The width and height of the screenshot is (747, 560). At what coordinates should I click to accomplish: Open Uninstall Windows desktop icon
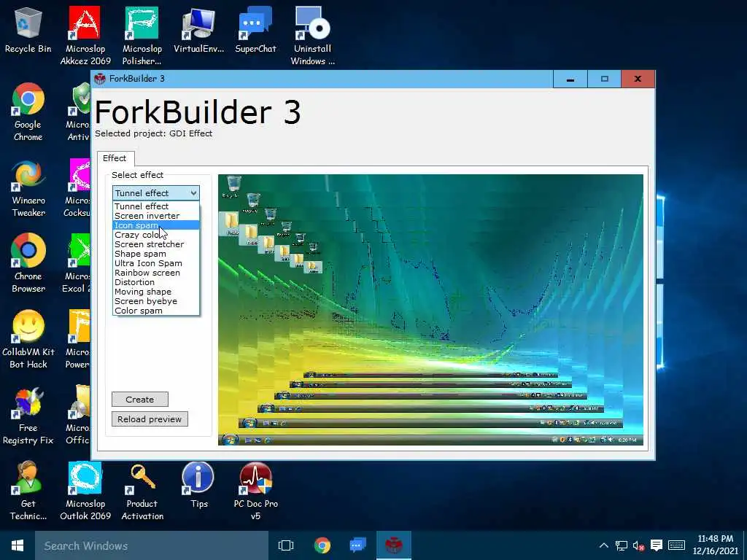click(x=312, y=36)
